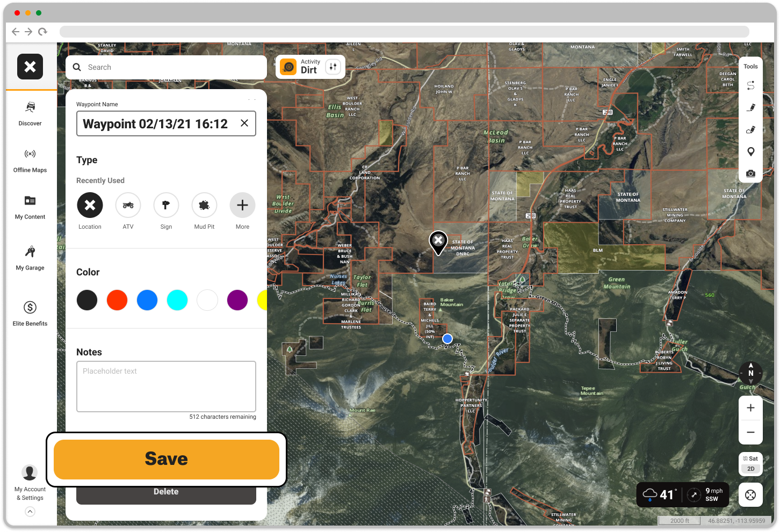The width and height of the screenshot is (780, 532).
Task: Click the wind direction indicator
Action: [694, 495]
